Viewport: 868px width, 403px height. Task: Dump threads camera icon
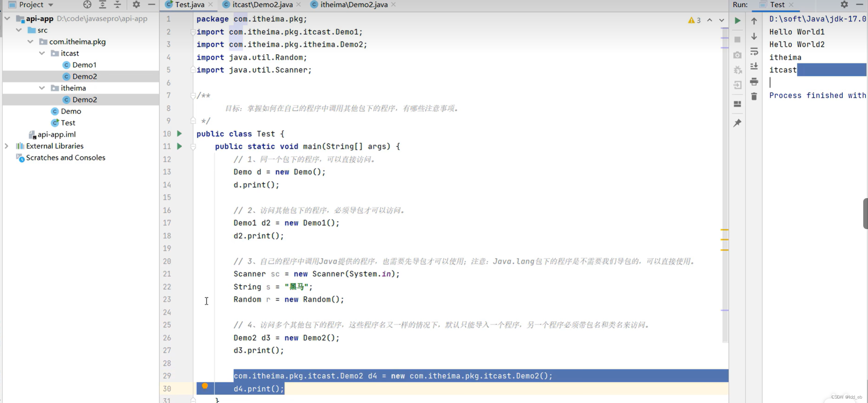click(737, 55)
